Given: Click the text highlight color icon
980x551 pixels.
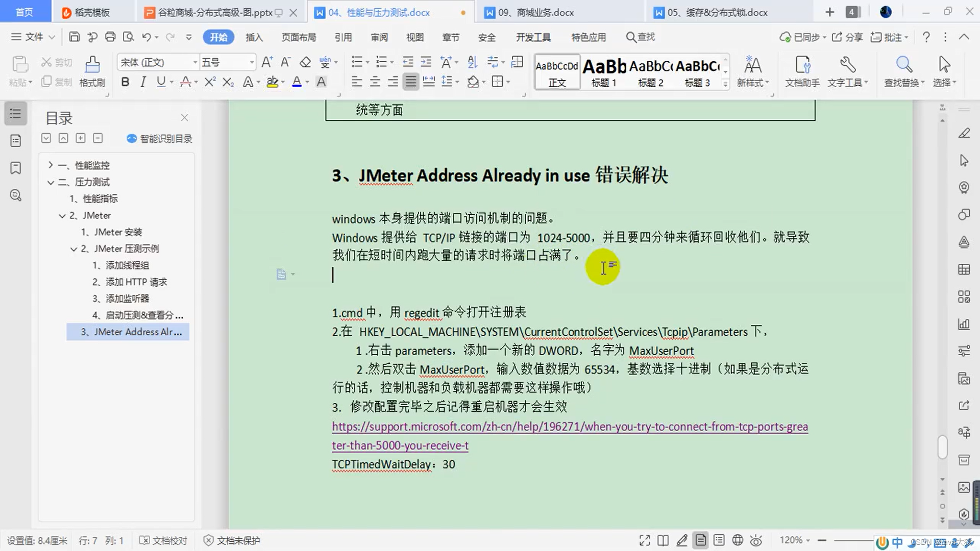Looking at the screenshot, I should click(272, 82).
